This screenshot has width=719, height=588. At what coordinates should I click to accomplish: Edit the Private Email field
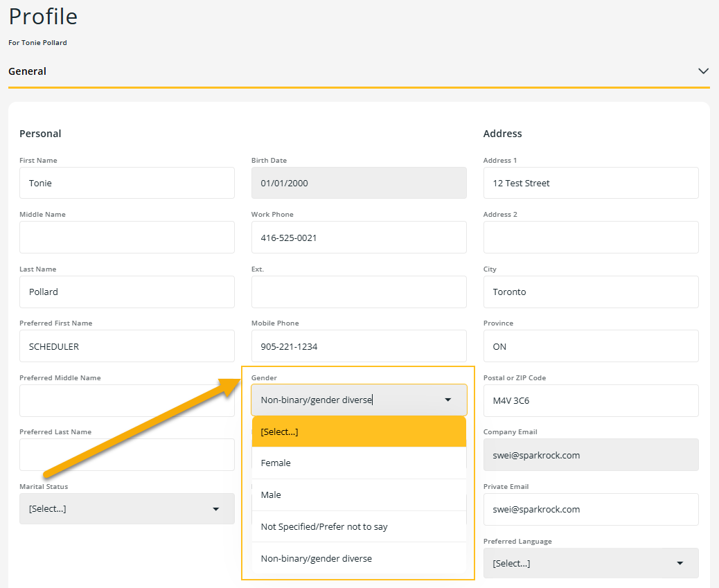pos(590,509)
